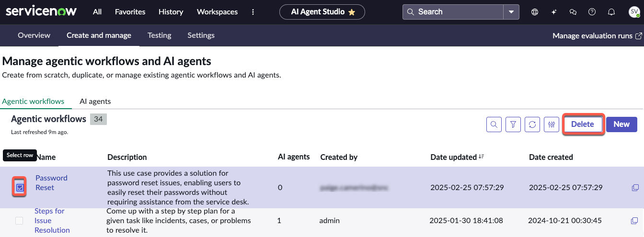The width and height of the screenshot is (644, 237).
Task: Open the All menu
Action: [97, 11]
